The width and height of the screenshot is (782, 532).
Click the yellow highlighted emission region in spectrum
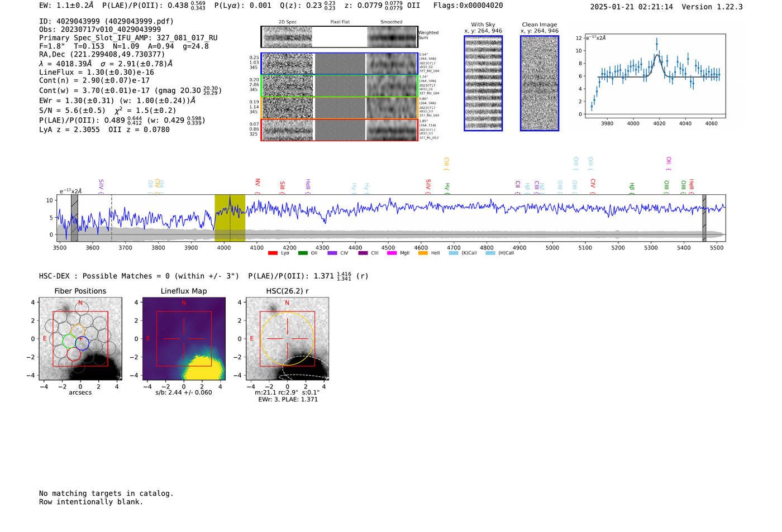[230, 218]
